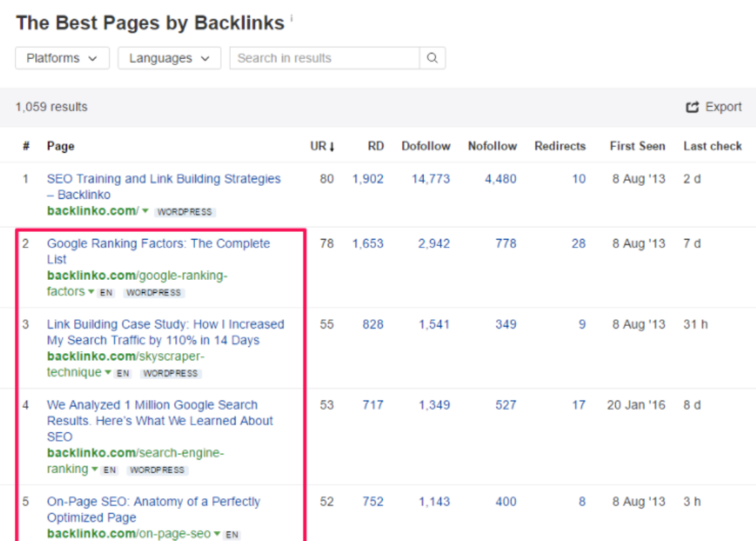The width and height of the screenshot is (756, 541).
Task: Click Redirects value 17
Action: tap(579, 405)
